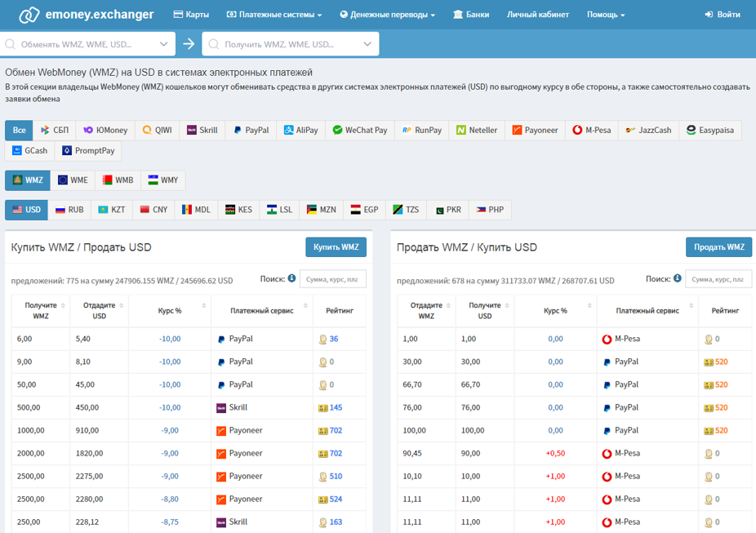Expand the Платежные системы dropdown menu
This screenshot has height=533, width=756.
(x=273, y=15)
